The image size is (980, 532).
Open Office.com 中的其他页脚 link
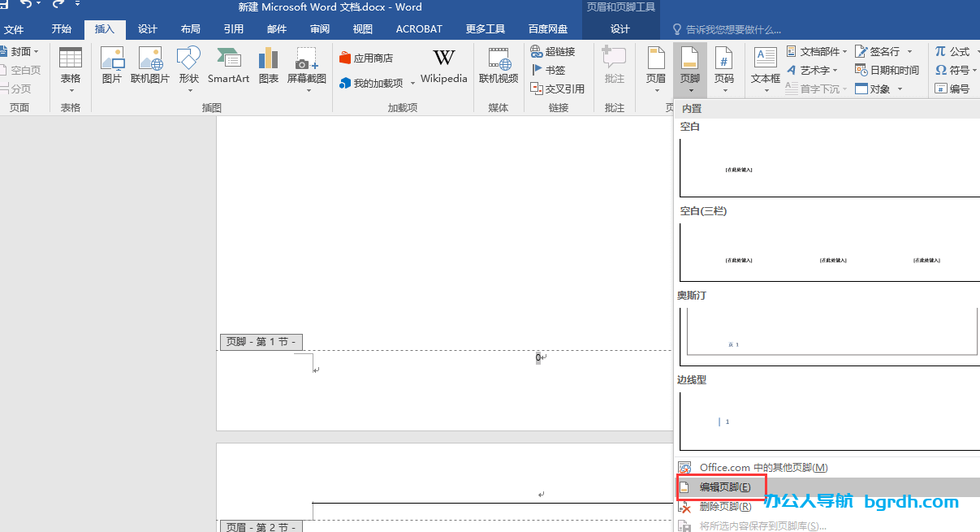coord(763,467)
